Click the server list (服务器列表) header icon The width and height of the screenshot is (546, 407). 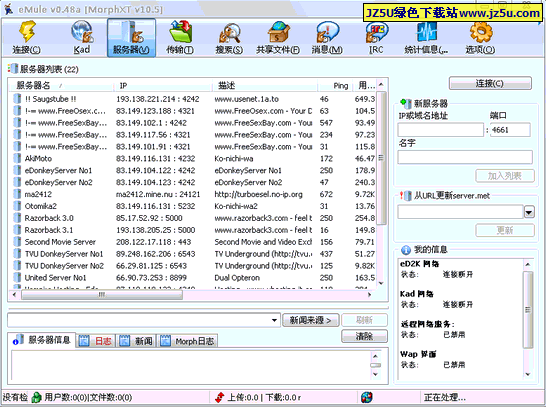[13, 69]
